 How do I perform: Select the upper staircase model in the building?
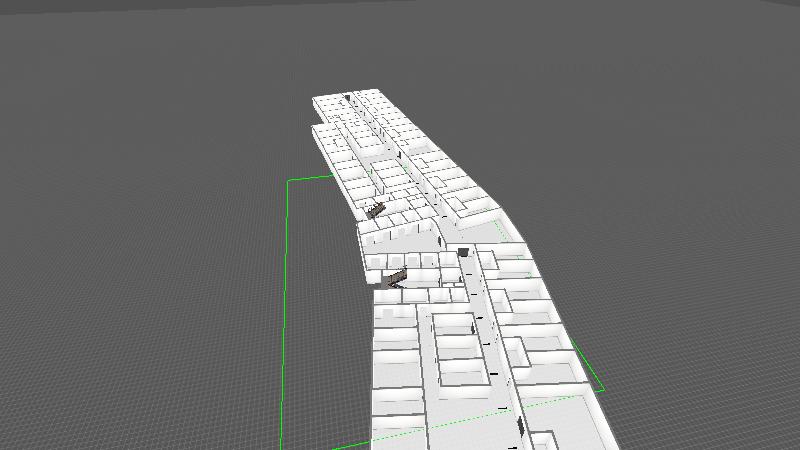[x=376, y=209]
